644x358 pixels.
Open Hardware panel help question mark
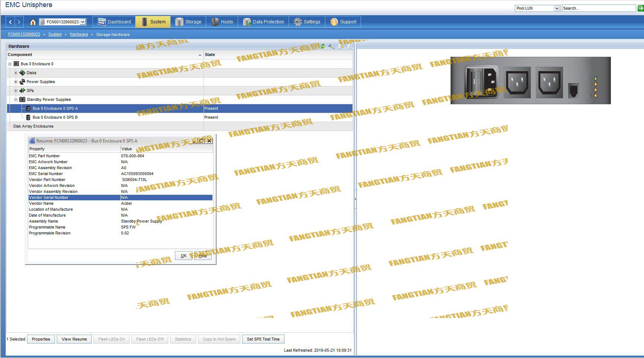[x=349, y=46]
